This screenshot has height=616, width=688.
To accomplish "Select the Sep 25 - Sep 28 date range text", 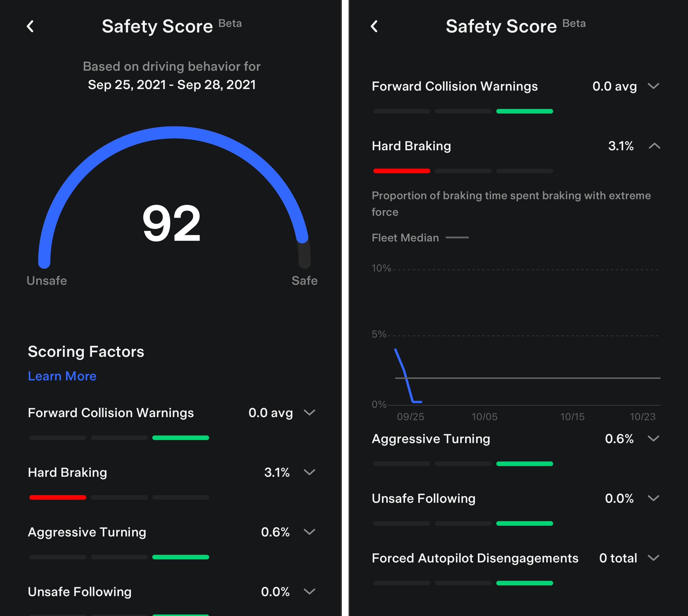I will point(172,85).
